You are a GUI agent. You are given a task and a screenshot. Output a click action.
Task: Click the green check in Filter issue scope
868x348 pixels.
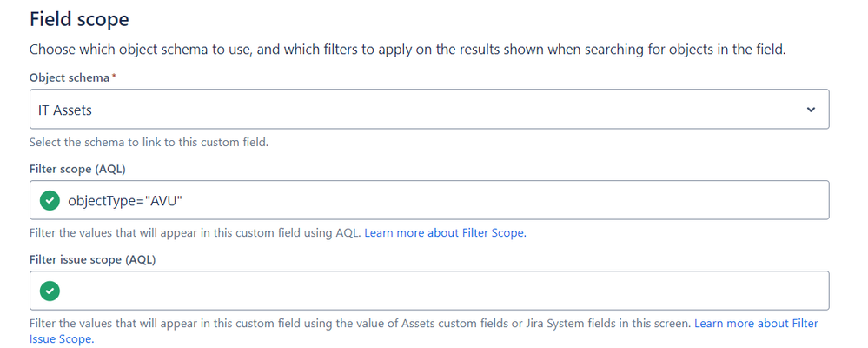pyautogui.click(x=50, y=291)
